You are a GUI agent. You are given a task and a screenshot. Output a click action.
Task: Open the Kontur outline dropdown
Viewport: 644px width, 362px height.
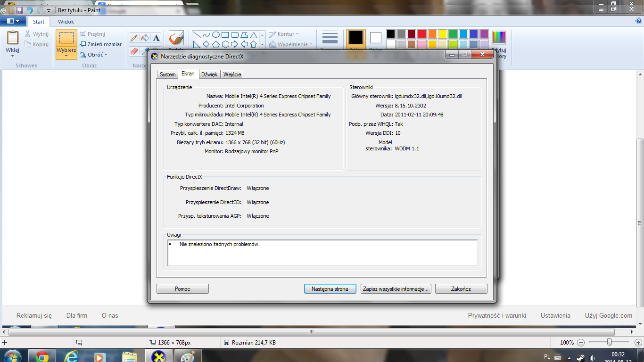(x=283, y=34)
